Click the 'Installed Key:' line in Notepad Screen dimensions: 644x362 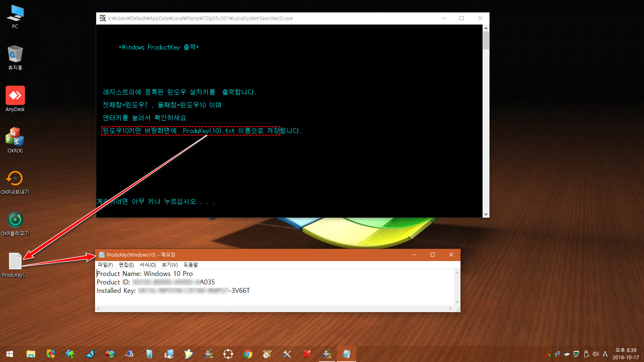click(x=173, y=290)
